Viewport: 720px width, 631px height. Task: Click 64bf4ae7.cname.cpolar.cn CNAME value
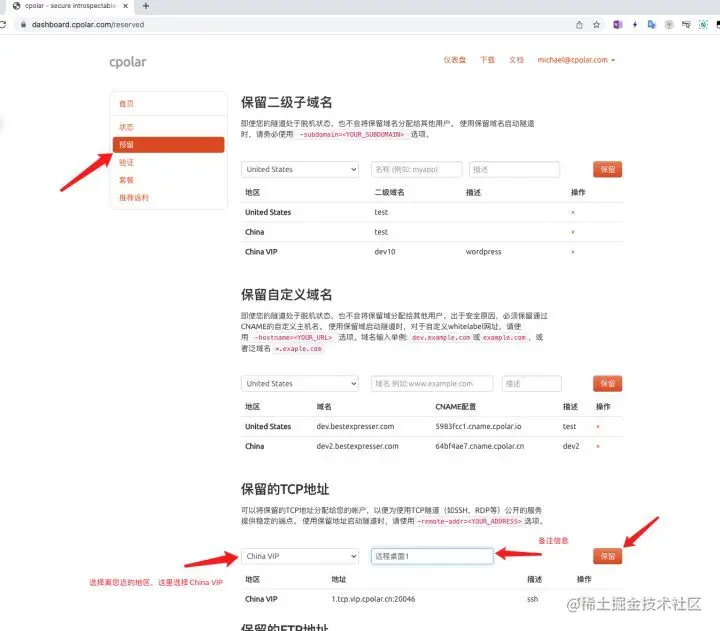(x=479, y=446)
